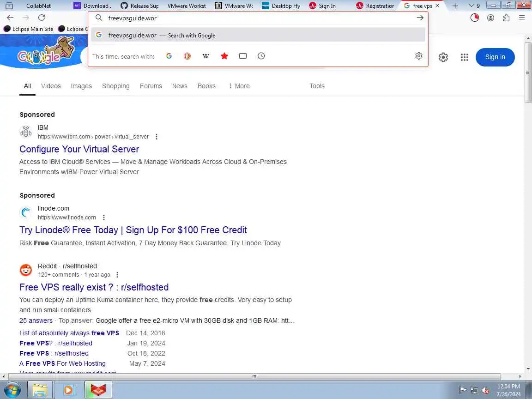Open search settings gear in the urlbar dropdown

[419, 56]
